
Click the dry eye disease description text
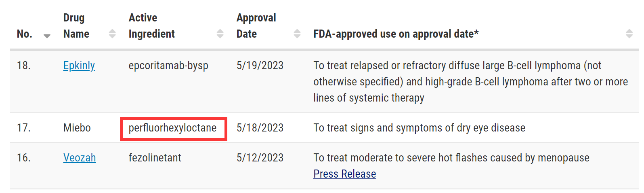[419, 128]
